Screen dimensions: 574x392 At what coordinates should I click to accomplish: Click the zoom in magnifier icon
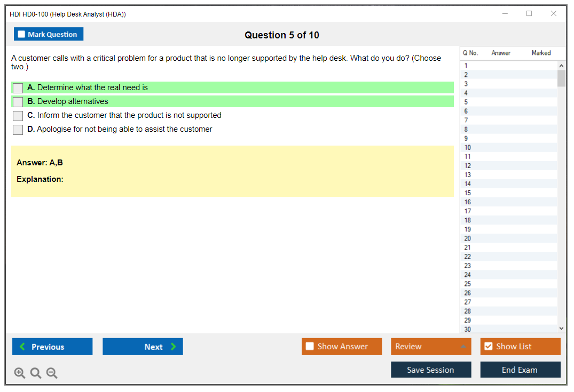pyautogui.click(x=20, y=373)
